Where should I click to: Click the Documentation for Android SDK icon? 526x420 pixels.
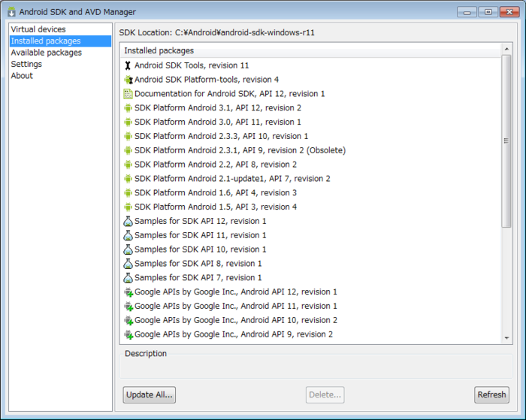pos(128,94)
